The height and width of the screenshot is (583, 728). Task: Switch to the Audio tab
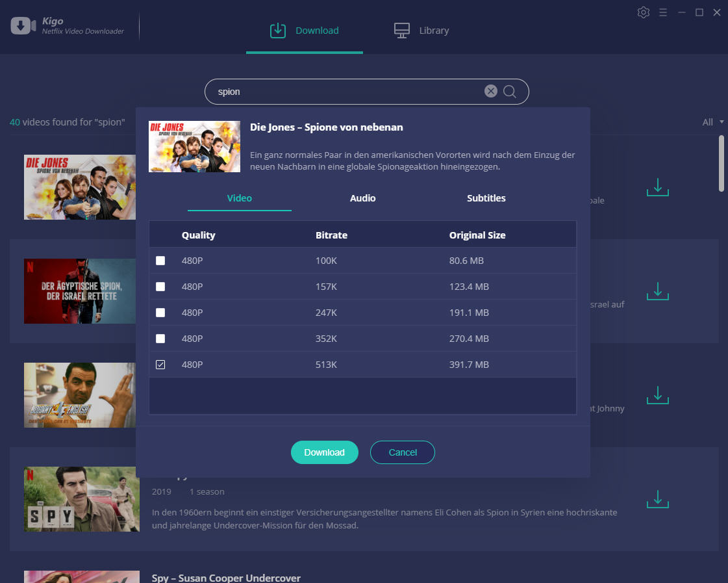click(x=362, y=198)
